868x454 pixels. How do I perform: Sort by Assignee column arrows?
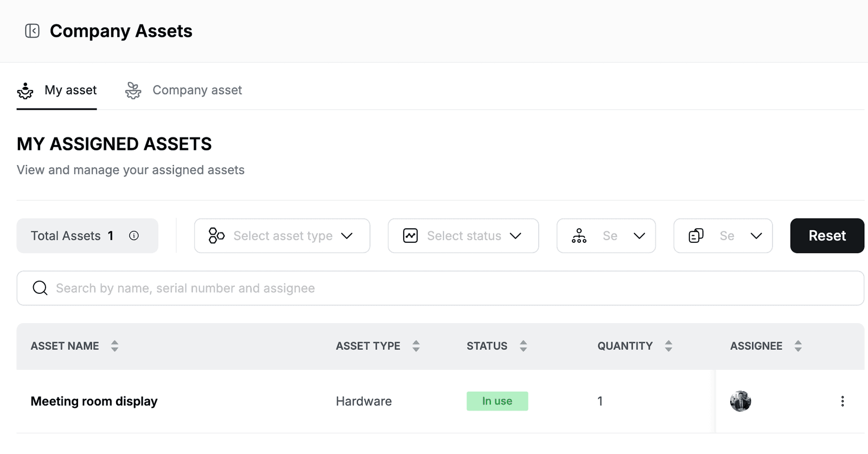coord(798,346)
